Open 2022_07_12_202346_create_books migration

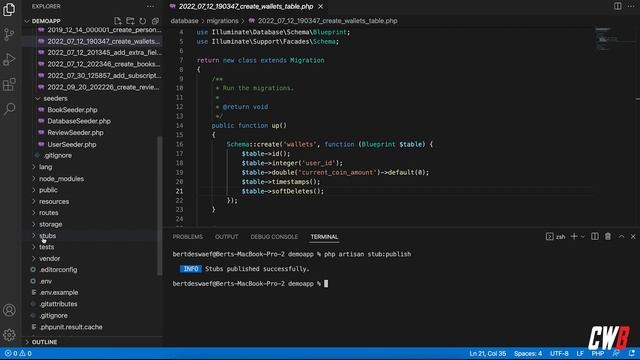pos(103,64)
